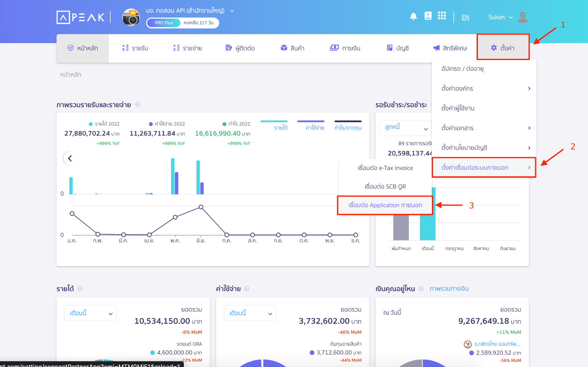This screenshot has height=367, width=588.
Task: Expand ตั้งค่าเชื่อมต่อระบบภายนอก submenu
Action: click(484, 168)
